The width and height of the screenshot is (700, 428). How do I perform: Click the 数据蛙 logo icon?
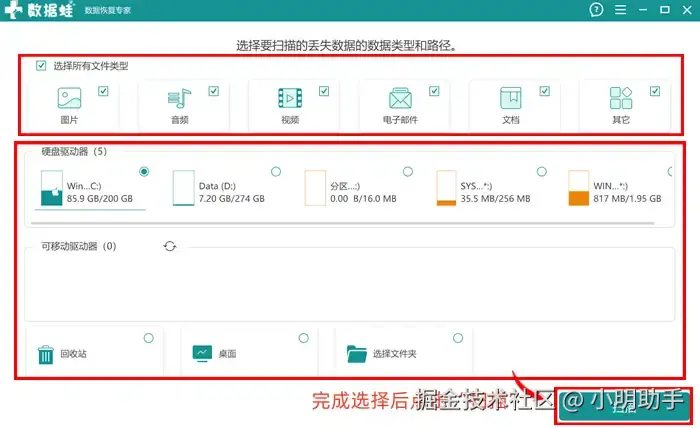click(x=13, y=9)
